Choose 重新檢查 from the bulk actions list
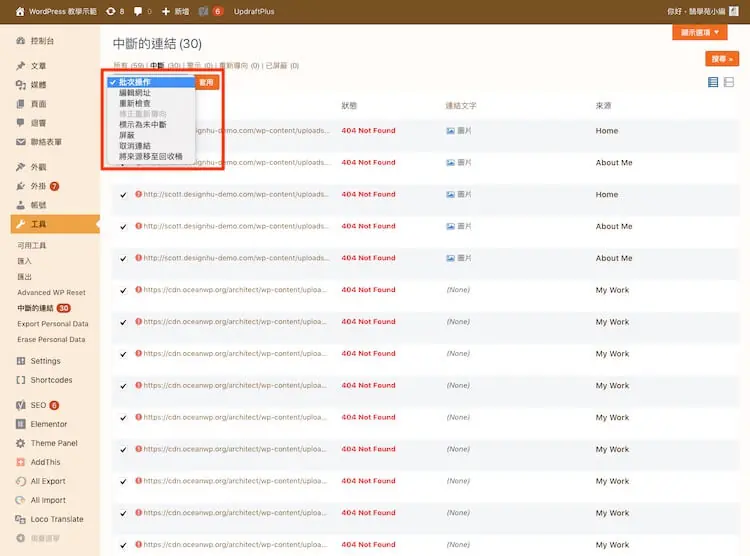Viewport: 750px width, 556px height. (151, 103)
